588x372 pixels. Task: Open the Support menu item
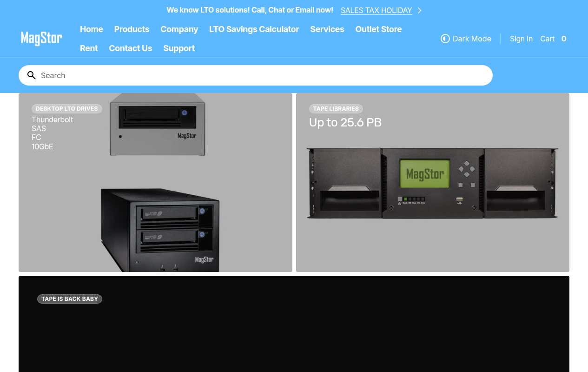[x=179, y=48]
